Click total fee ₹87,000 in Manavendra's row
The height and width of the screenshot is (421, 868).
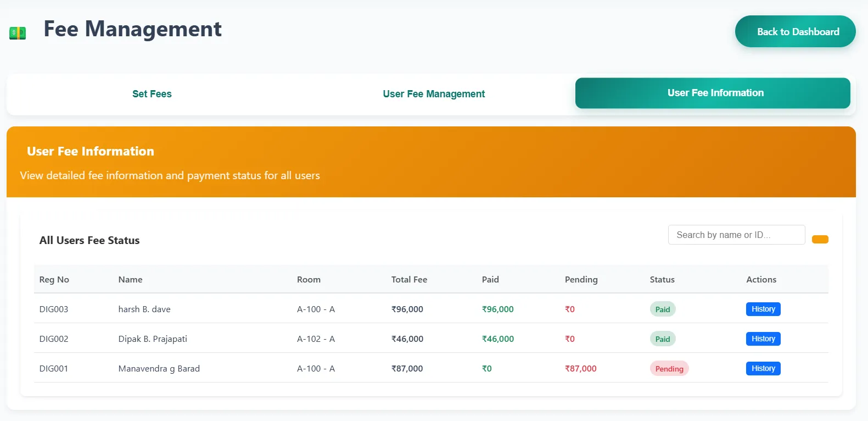pyautogui.click(x=407, y=368)
